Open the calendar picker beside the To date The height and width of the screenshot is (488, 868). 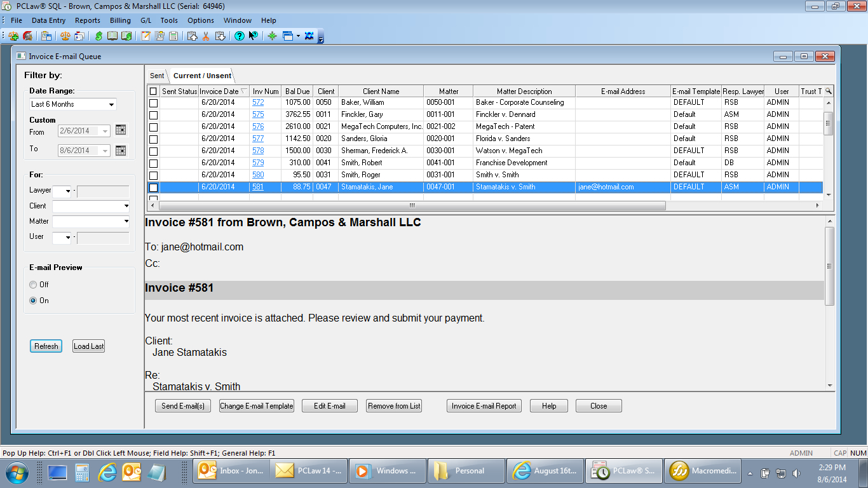tap(121, 151)
